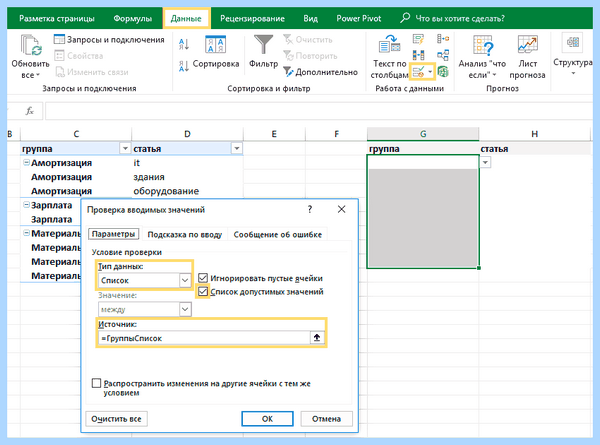Collapse the Материалы group
Viewport: 600px width, 445px height.
26,233
